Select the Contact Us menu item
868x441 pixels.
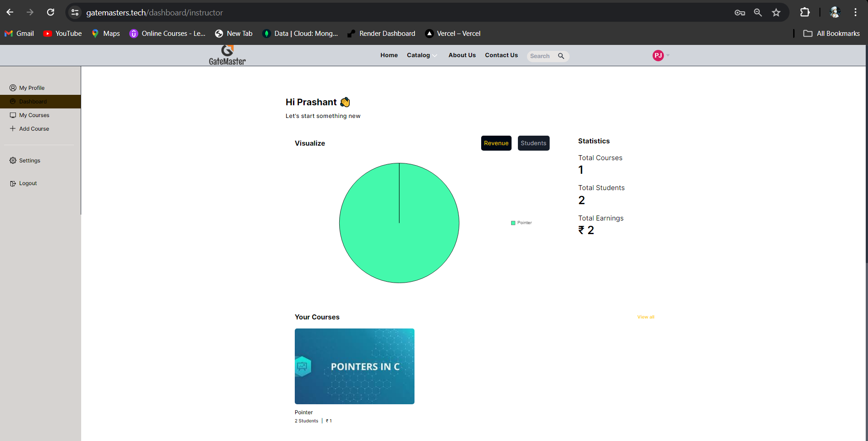pos(501,55)
